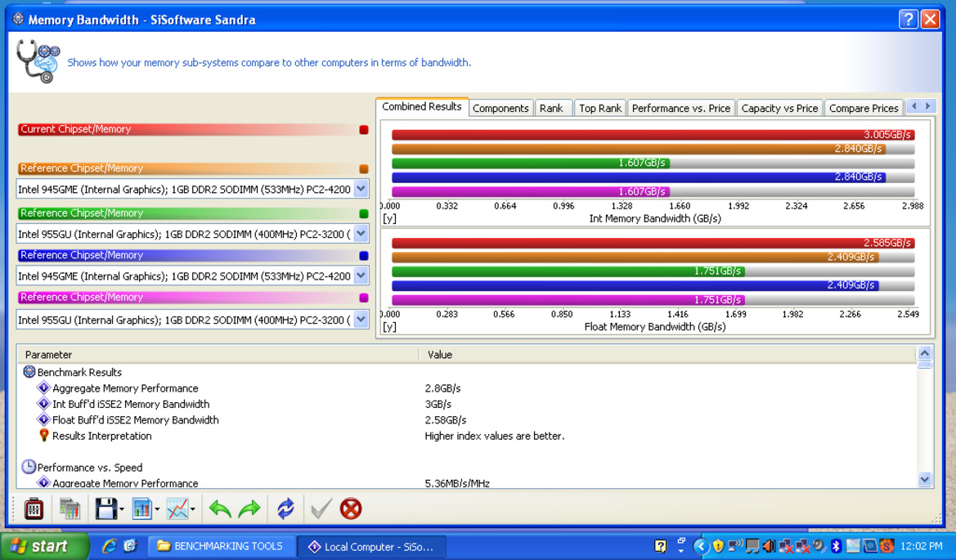
Task: Save results with the floppy disk icon
Action: coord(106,508)
